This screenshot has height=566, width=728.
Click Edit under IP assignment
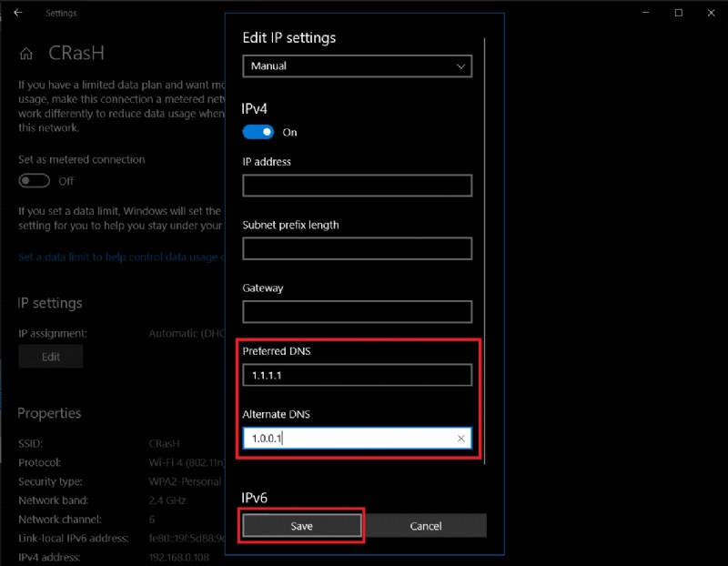[51, 356]
